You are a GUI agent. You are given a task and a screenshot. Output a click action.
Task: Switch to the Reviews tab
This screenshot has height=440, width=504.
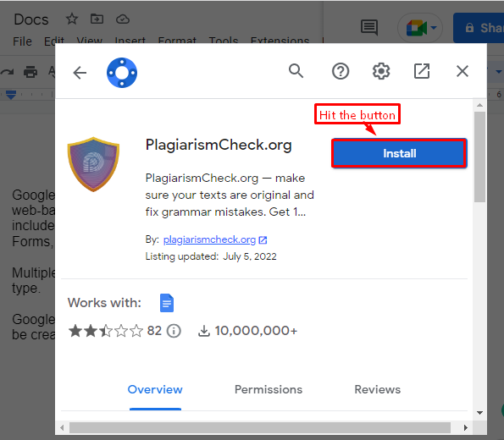click(x=377, y=389)
